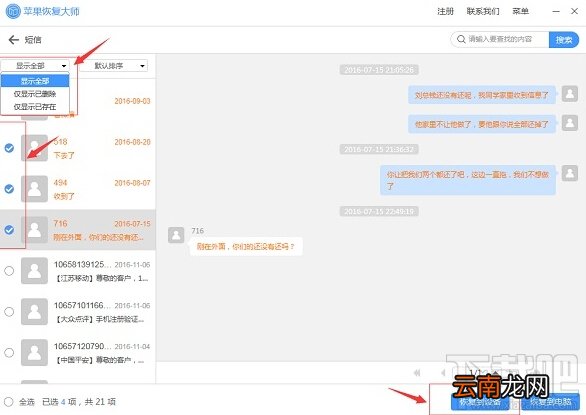The width and height of the screenshot is (586, 415).
Task: Click the 10657101166 大众点评 message row
Action: pos(78,311)
